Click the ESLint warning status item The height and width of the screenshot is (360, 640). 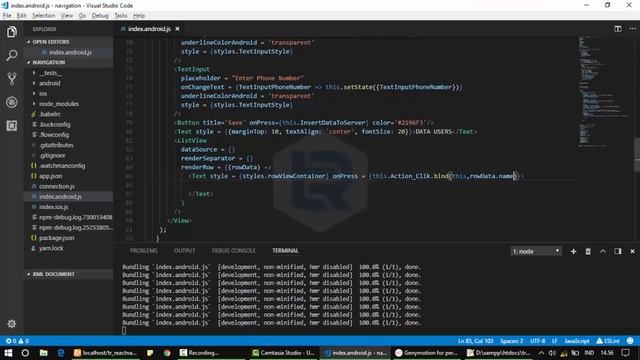point(608,341)
